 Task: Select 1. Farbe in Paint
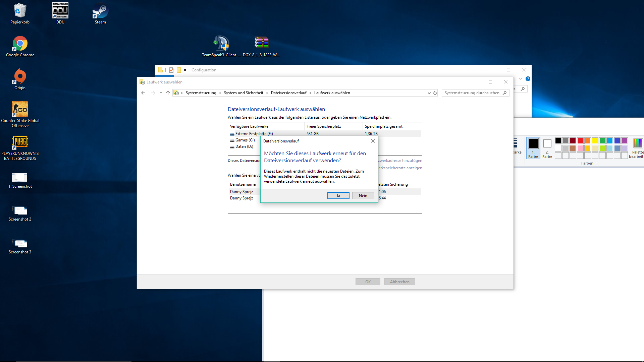tap(533, 148)
